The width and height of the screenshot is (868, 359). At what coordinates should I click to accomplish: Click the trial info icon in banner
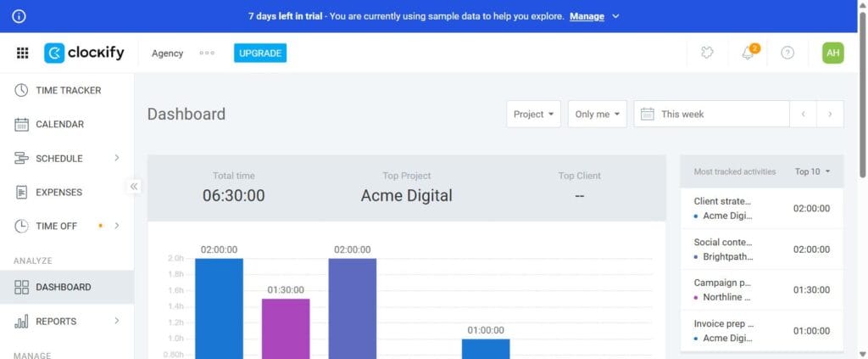coord(19,16)
